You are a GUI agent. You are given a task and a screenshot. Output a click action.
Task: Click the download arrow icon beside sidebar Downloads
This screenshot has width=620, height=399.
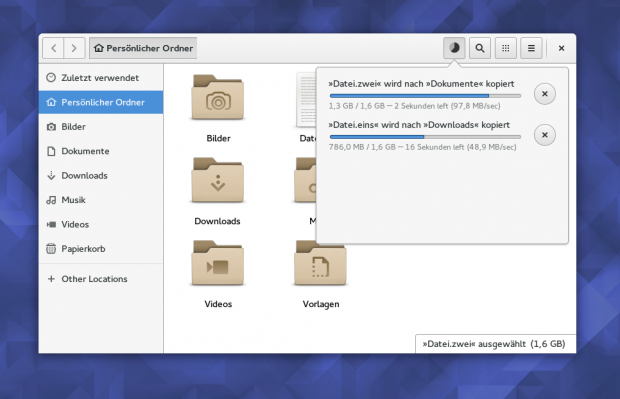click(x=51, y=176)
